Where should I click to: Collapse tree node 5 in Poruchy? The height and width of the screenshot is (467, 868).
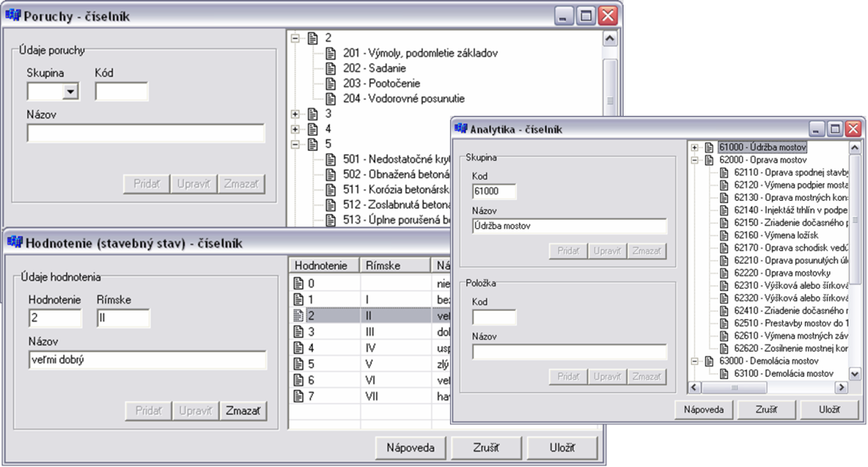[295, 145]
